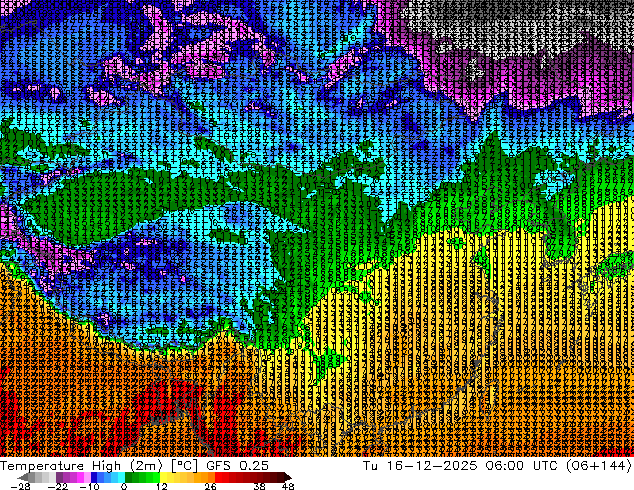634x490 pixels.
Task: Click the 'Temperature High (2m) [°C]' title
Action: point(99,465)
